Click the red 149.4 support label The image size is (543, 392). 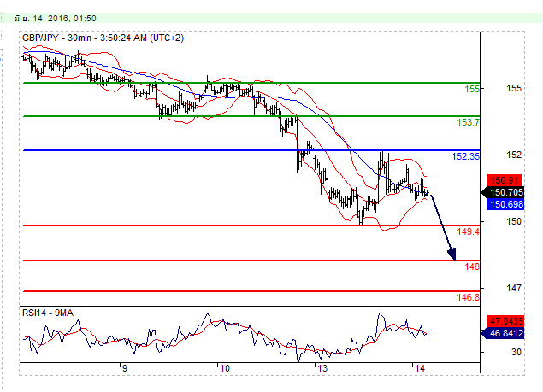(x=469, y=231)
